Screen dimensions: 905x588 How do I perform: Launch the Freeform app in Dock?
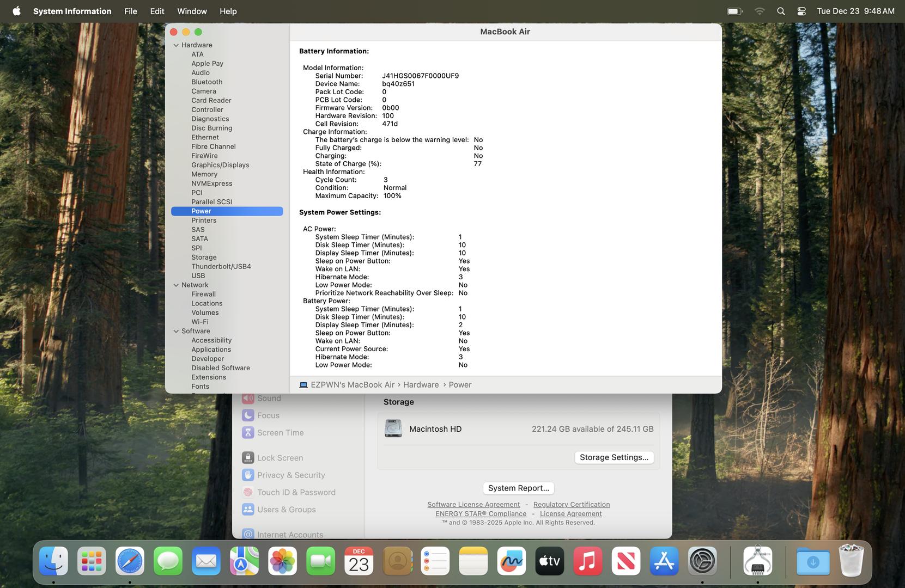click(511, 561)
